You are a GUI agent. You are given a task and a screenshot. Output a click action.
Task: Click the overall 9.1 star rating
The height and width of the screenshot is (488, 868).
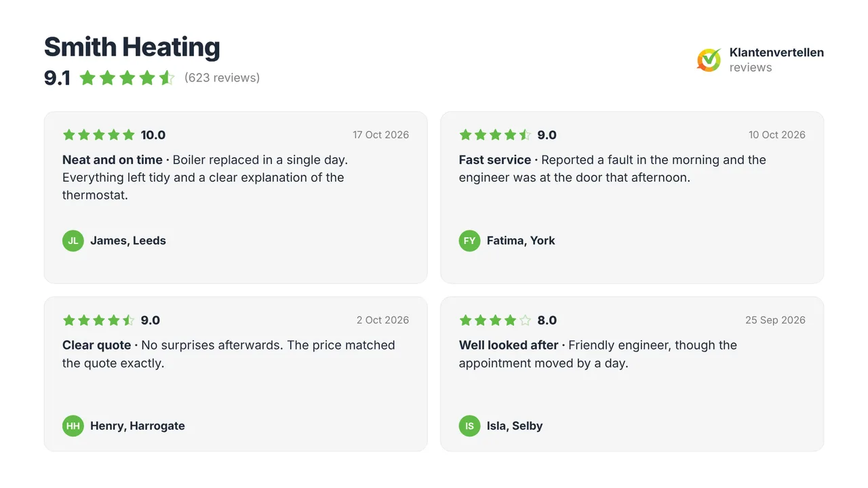[127, 78]
